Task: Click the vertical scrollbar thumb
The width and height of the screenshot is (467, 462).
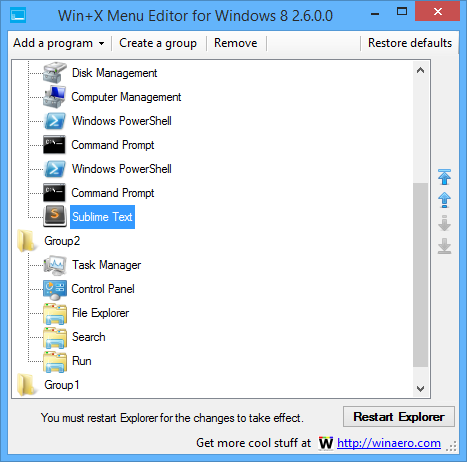Action: 420,275
